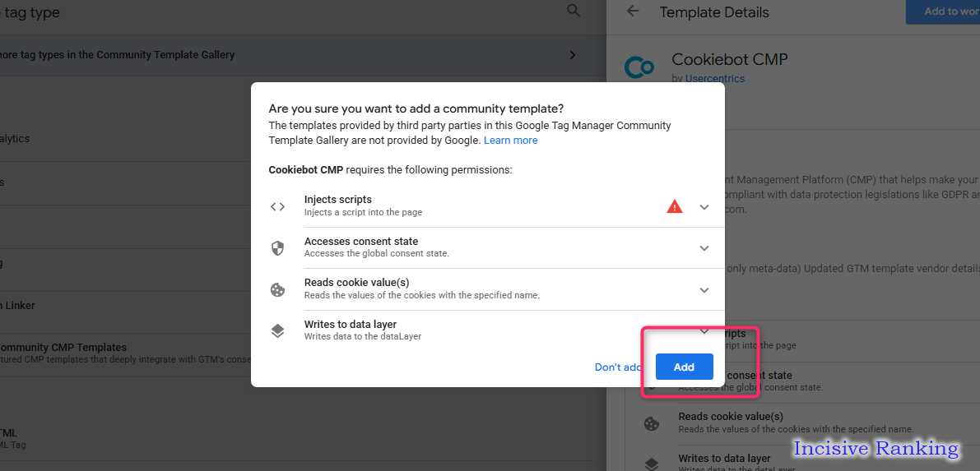Click the search magnifier icon
Image resolution: width=980 pixels, height=471 pixels.
[574, 11]
